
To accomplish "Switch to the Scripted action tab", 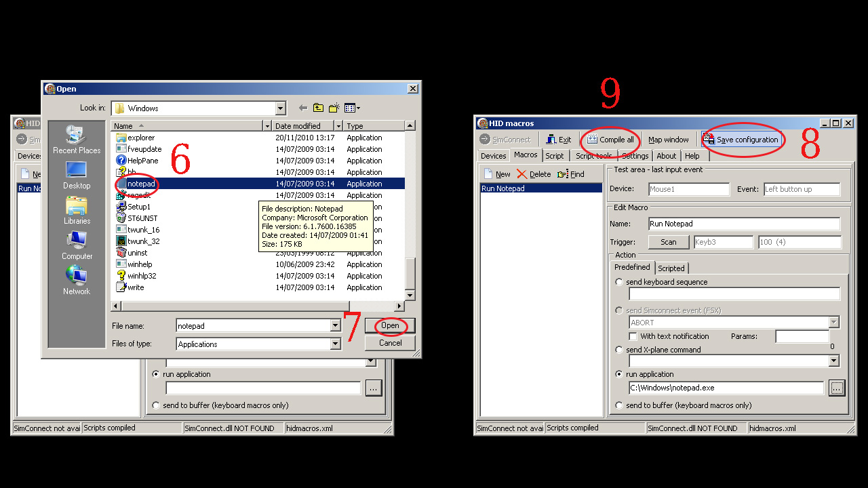I will pyautogui.click(x=671, y=268).
